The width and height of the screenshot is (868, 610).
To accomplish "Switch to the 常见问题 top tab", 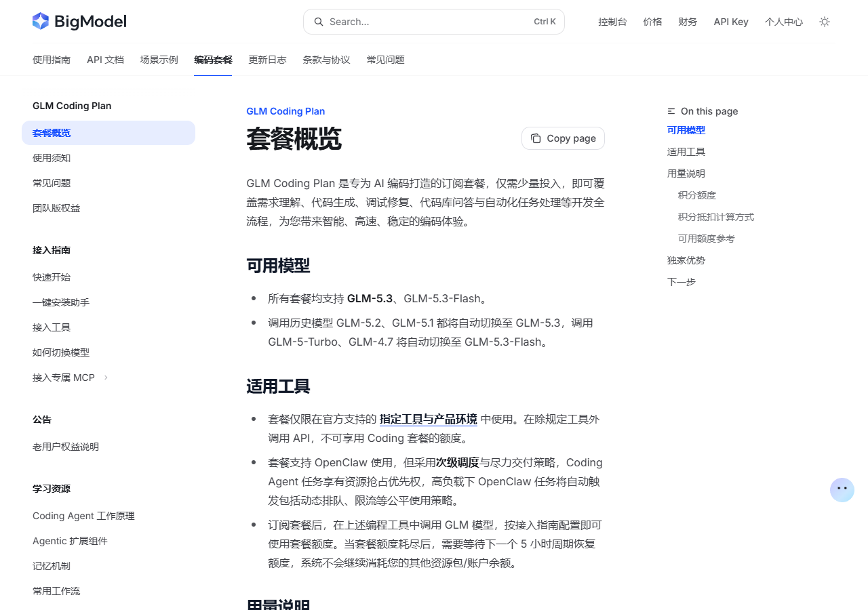I will point(386,60).
